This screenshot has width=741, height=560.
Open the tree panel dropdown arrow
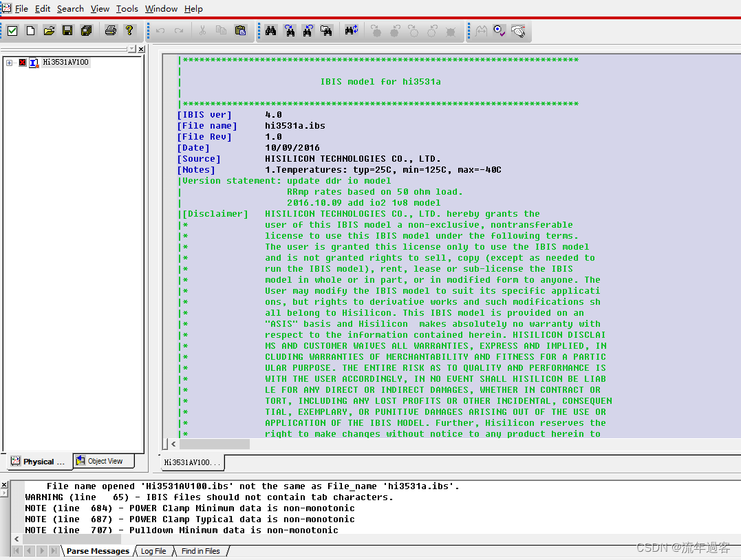coord(131,49)
